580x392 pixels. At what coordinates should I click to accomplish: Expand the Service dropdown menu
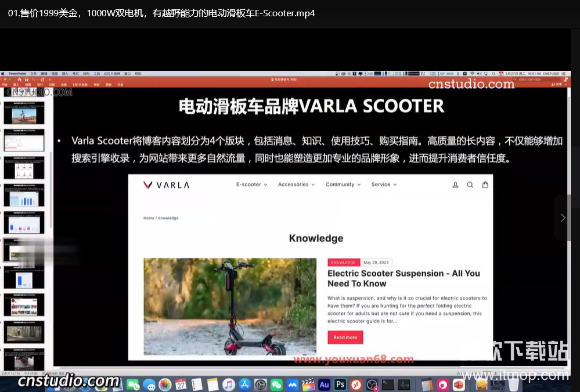[384, 184]
